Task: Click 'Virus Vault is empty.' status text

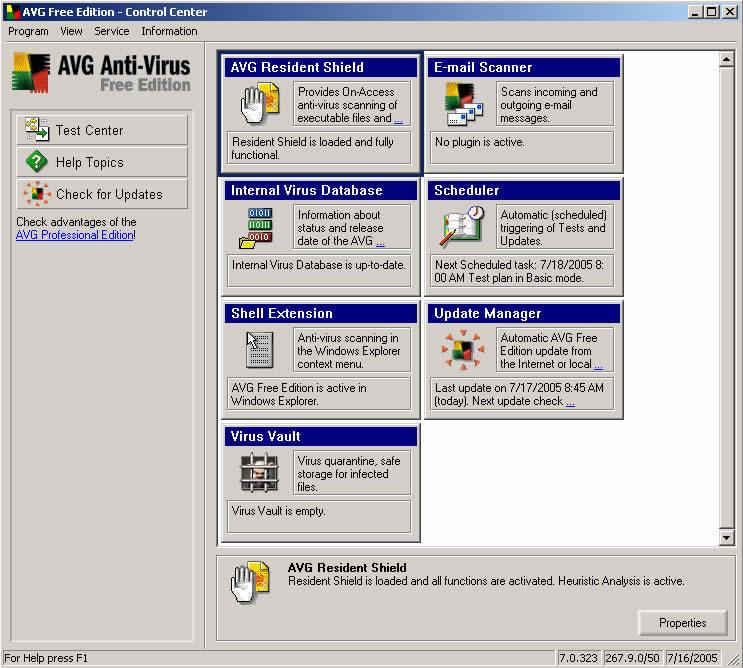Action: [279, 511]
